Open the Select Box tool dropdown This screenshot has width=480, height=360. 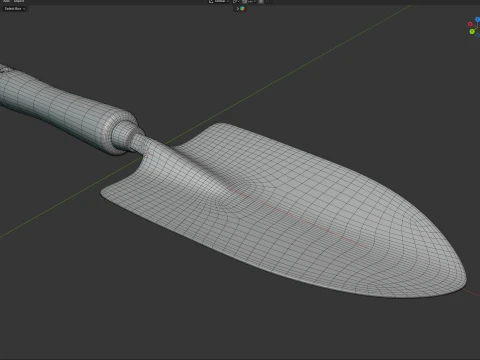click(x=14, y=9)
